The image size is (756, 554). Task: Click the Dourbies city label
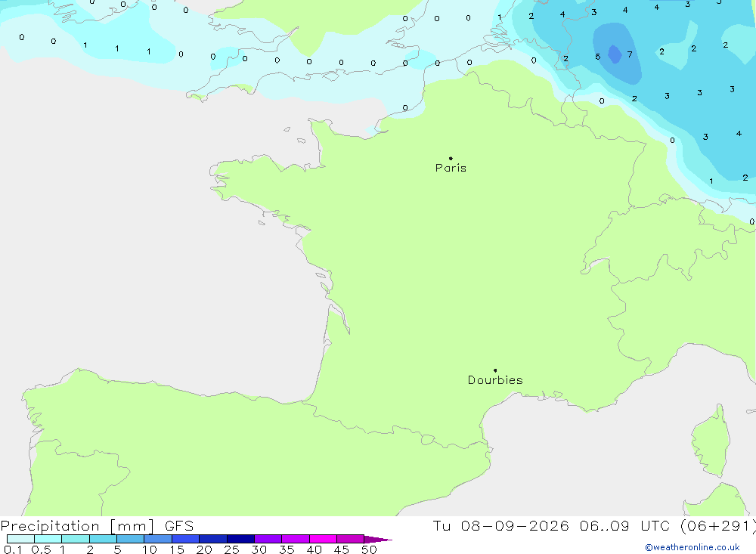495,380
